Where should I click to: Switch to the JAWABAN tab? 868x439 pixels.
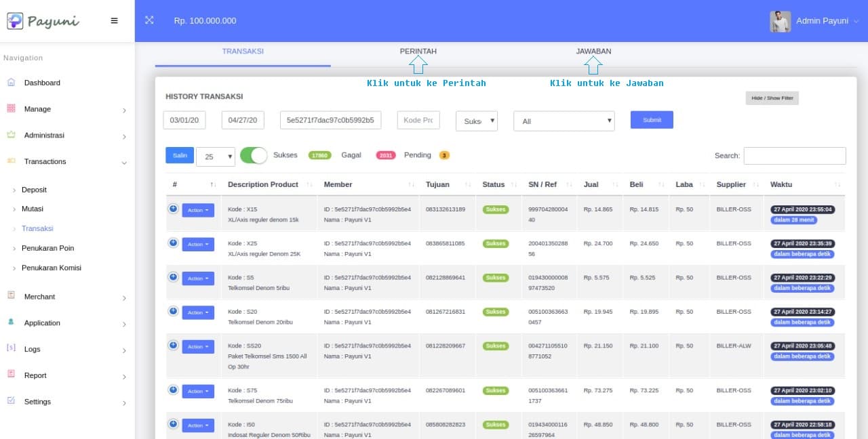pyautogui.click(x=593, y=51)
